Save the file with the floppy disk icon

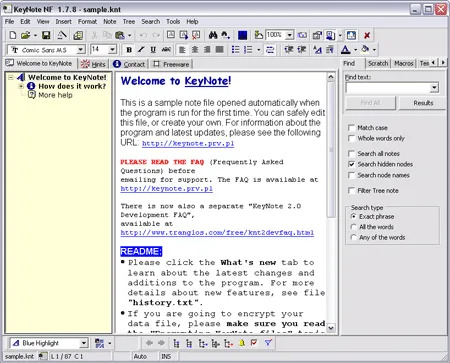tap(46, 35)
